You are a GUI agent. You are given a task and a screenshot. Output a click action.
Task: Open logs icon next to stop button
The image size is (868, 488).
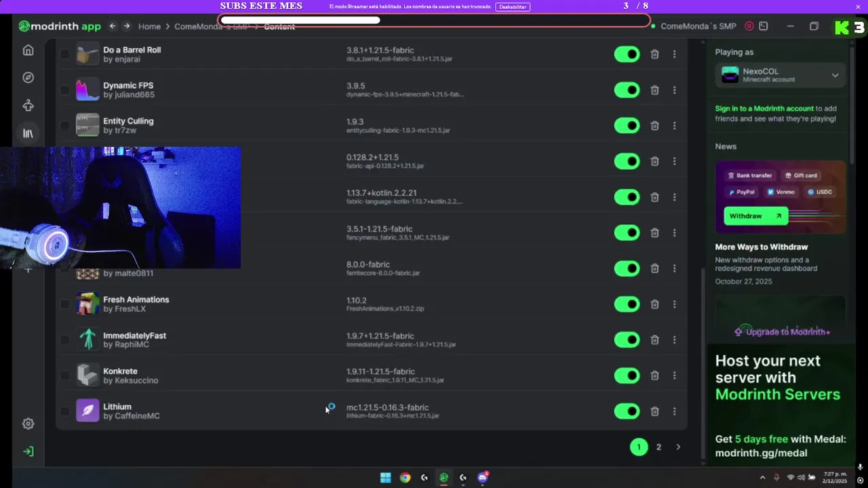coord(764,26)
